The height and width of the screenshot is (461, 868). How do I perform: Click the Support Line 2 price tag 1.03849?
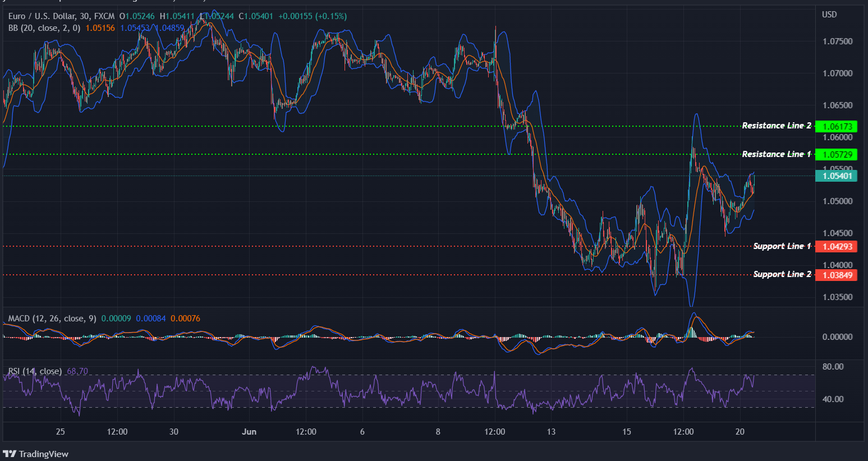(837, 275)
